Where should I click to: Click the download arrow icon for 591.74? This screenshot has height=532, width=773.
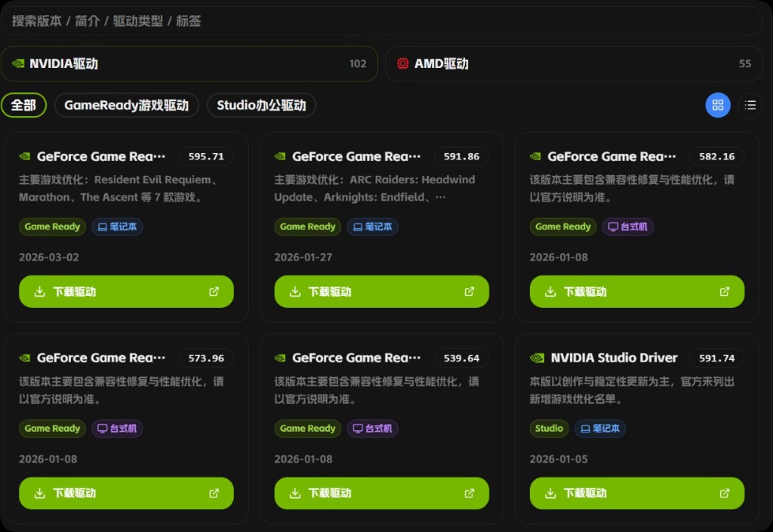pyautogui.click(x=550, y=493)
